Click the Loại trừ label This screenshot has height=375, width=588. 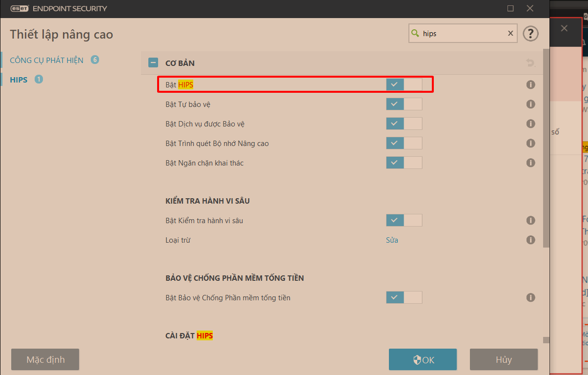pos(178,240)
